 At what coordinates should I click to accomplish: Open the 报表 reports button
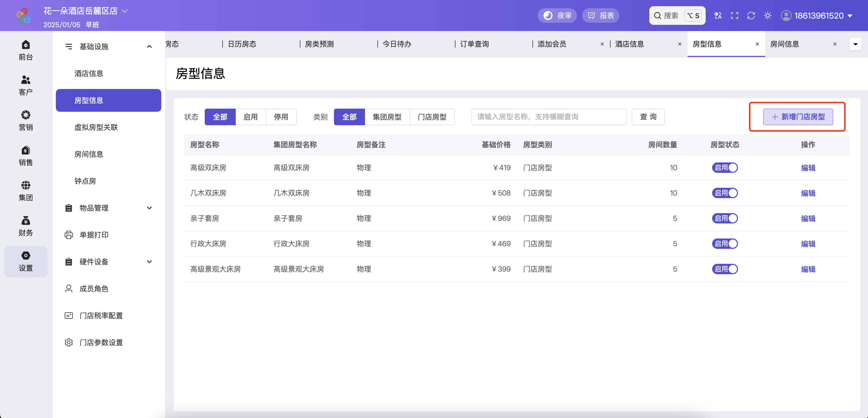pos(600,16)
